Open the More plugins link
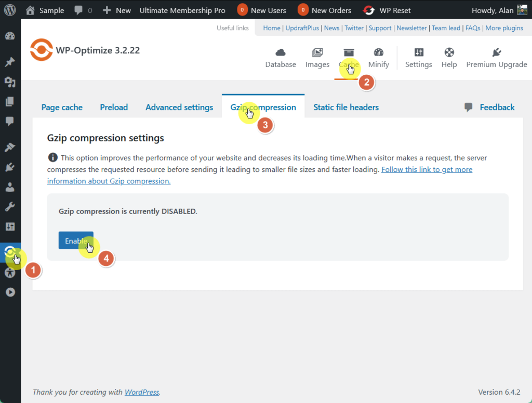Screen dimensions: 532x403 504,28
